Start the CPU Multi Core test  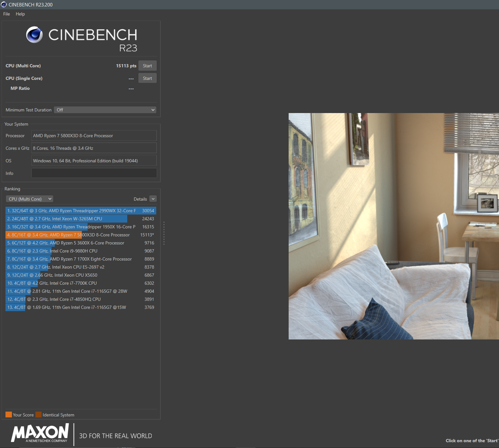click(148, 66)
